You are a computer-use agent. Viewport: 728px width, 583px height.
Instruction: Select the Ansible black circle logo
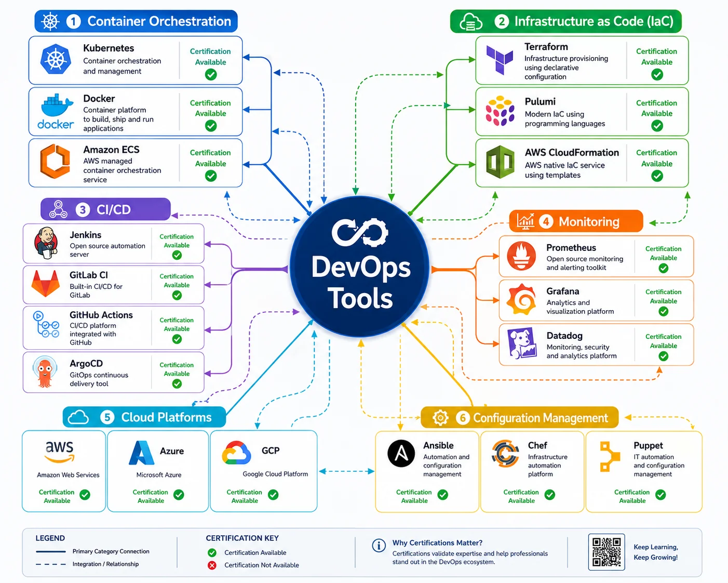point(401,453)
